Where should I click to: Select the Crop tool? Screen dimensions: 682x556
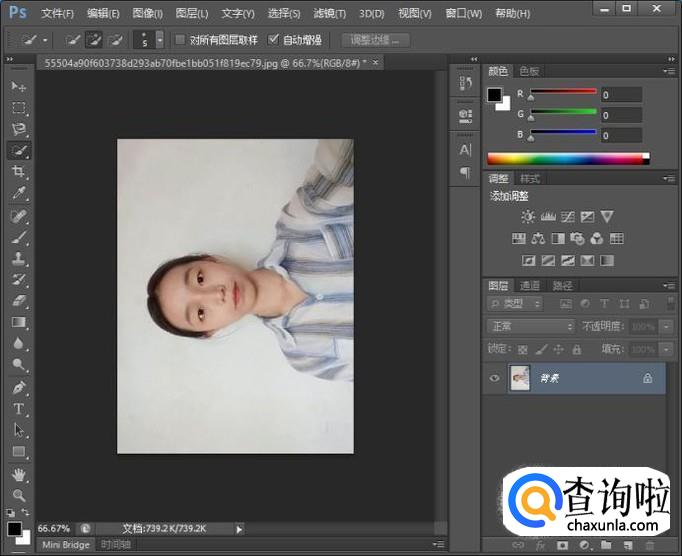click(19, 172)
